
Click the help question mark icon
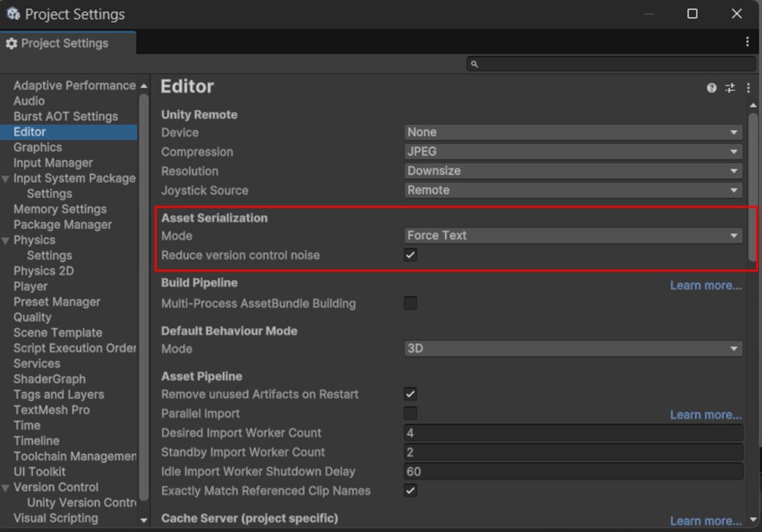pos(711,88)
